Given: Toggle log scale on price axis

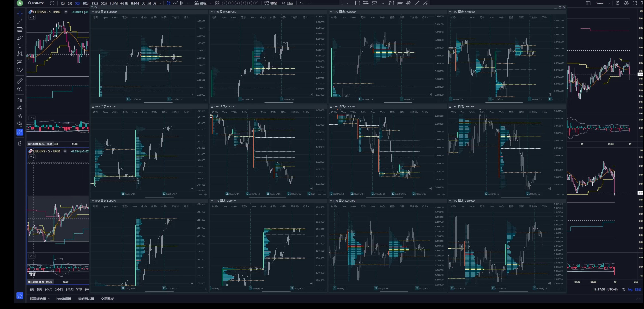Looking at the screenshot, I should point(630,289).
